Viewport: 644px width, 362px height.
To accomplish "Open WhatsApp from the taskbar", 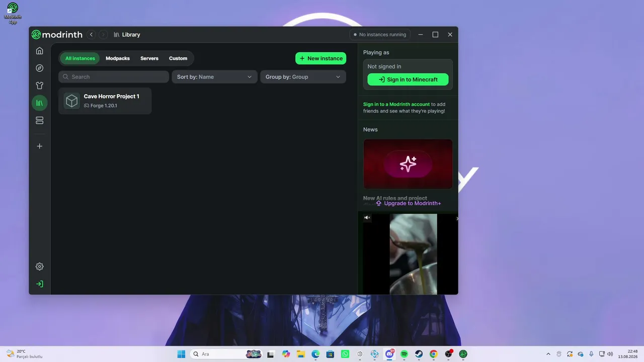I will tap(345, 354).
